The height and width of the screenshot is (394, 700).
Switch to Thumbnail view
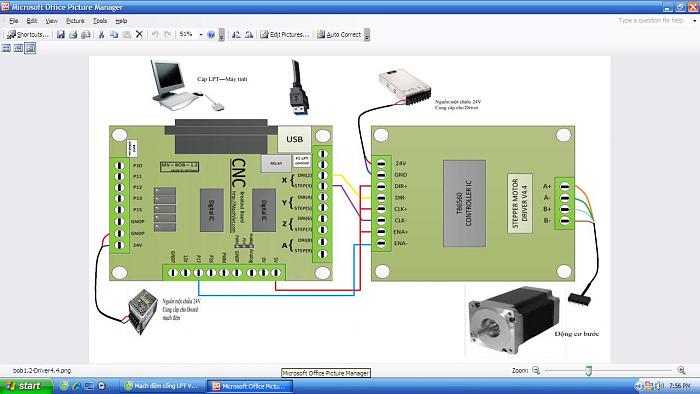(x=6, y=48)
